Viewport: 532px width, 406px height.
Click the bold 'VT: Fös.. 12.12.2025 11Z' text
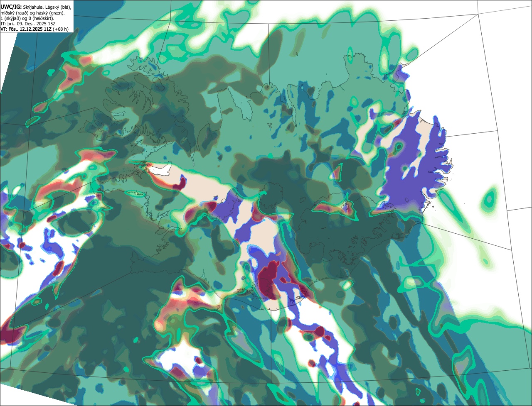point(26,29)
